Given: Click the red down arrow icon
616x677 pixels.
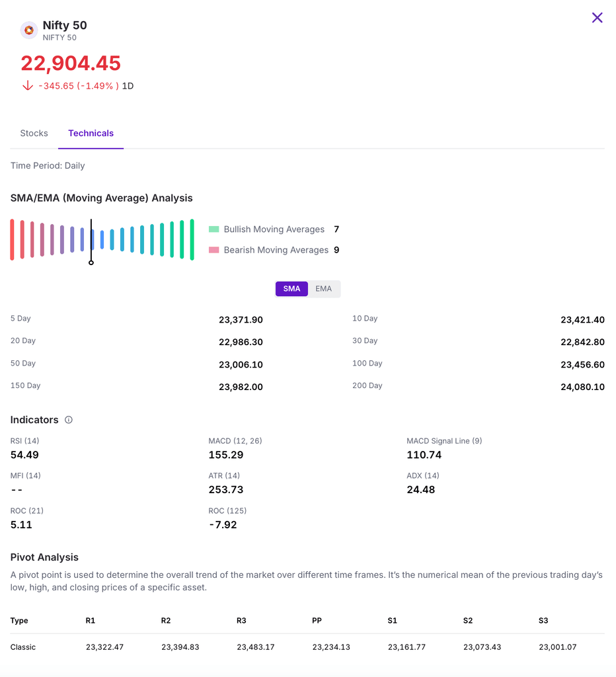Looking at the screenshot, I should 27,86.
